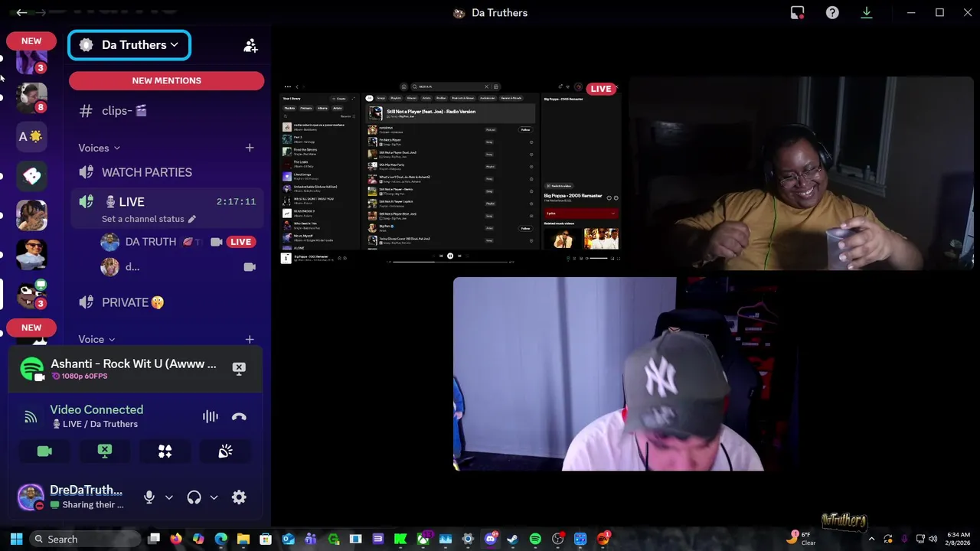This screenshot has height=551, width=980.
Task: Focus the Spotify screen-share stream tile
Action: pos(451,173)
